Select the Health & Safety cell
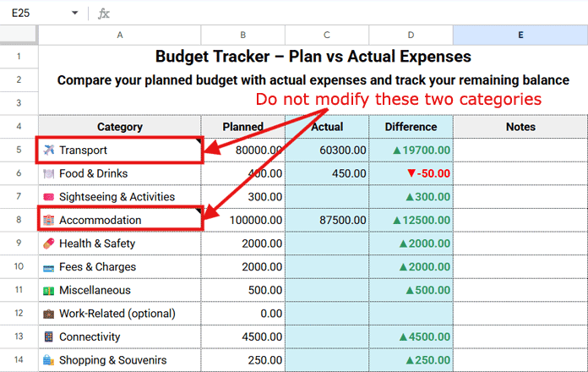 coord(120,243)
